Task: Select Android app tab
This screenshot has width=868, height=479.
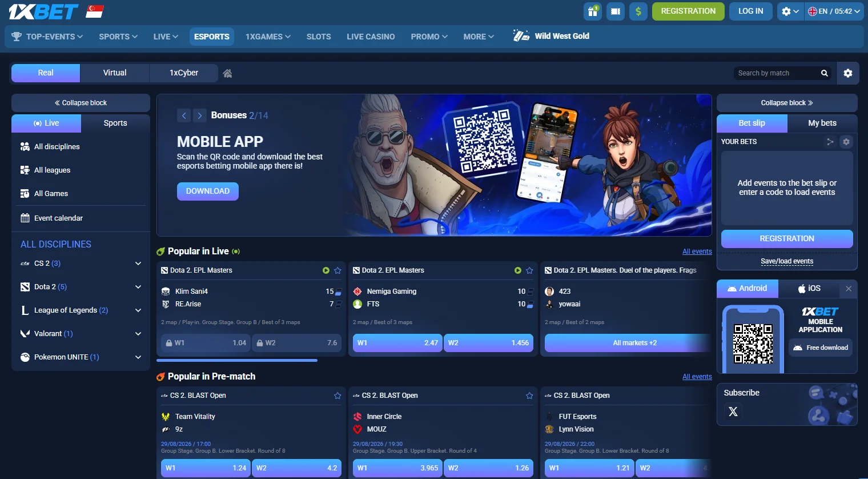Action: point(748,289)
